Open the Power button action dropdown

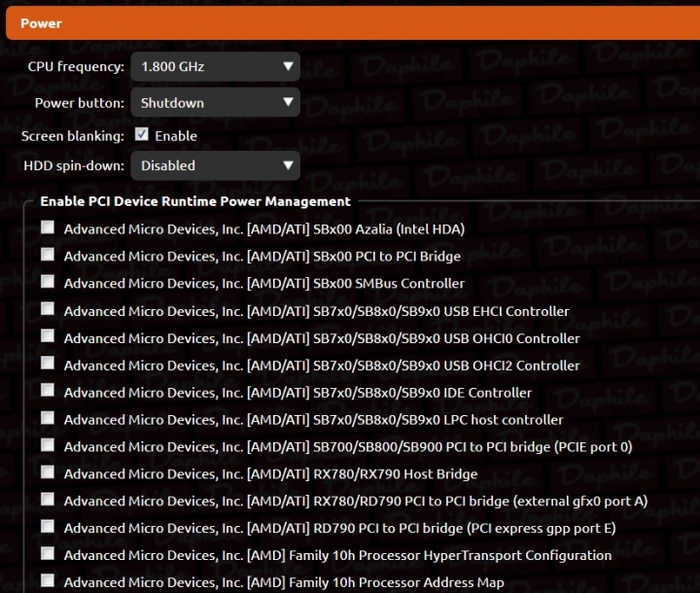click(215, 103)
